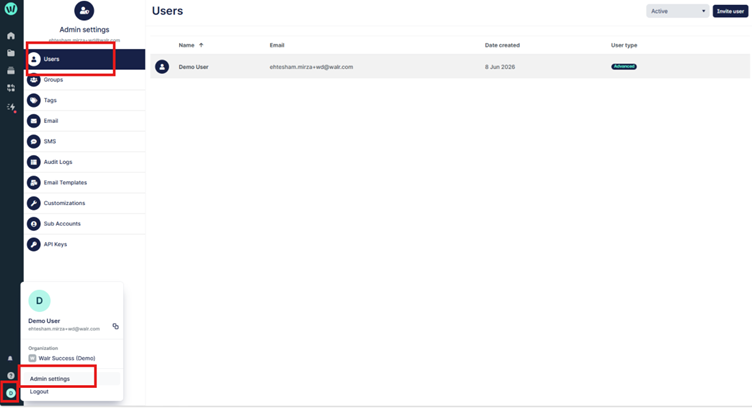Open Email Templates settings
The width and height of the screenshot is (752, 420).
click(x=85, y=183)
